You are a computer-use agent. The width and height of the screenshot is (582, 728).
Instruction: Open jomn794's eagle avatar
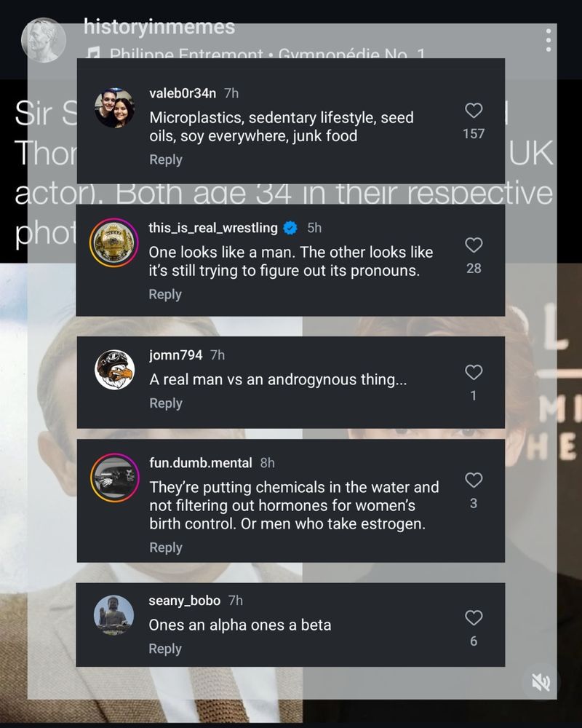click(x=115, y=370)
